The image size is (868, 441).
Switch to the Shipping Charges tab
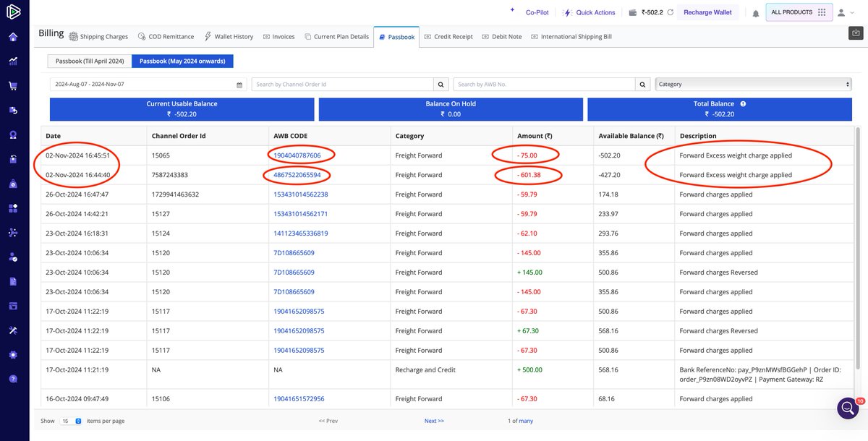tap(99, 37)
